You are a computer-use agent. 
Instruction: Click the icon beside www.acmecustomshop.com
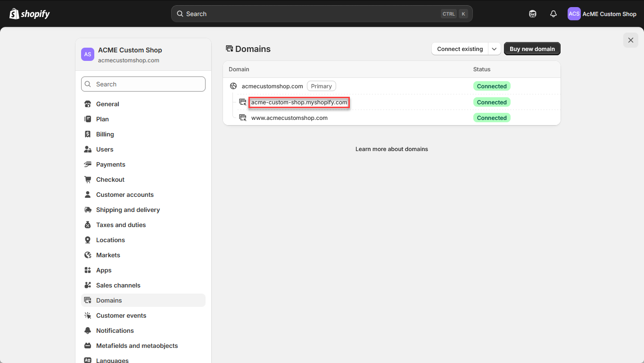coord(243,118)
